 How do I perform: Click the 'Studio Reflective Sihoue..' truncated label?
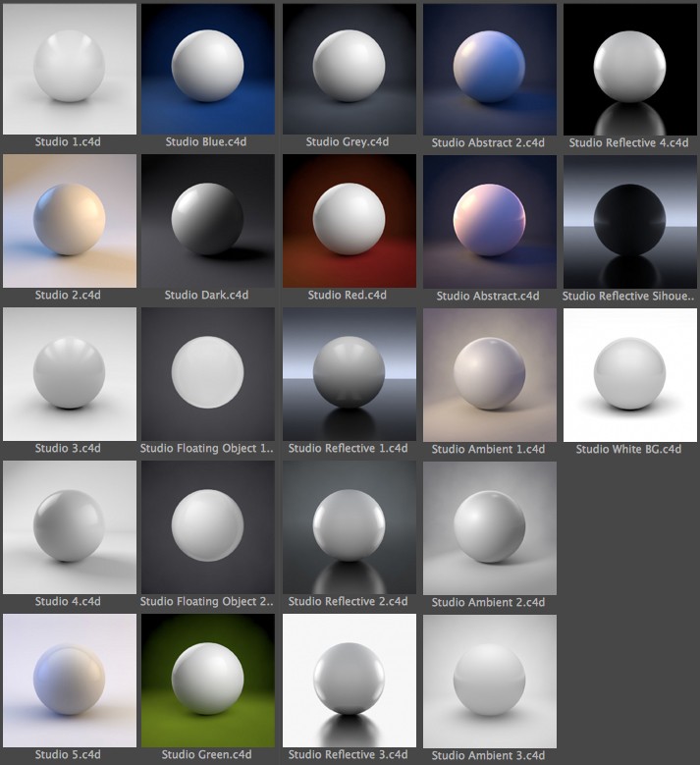[x=628, y=297]
